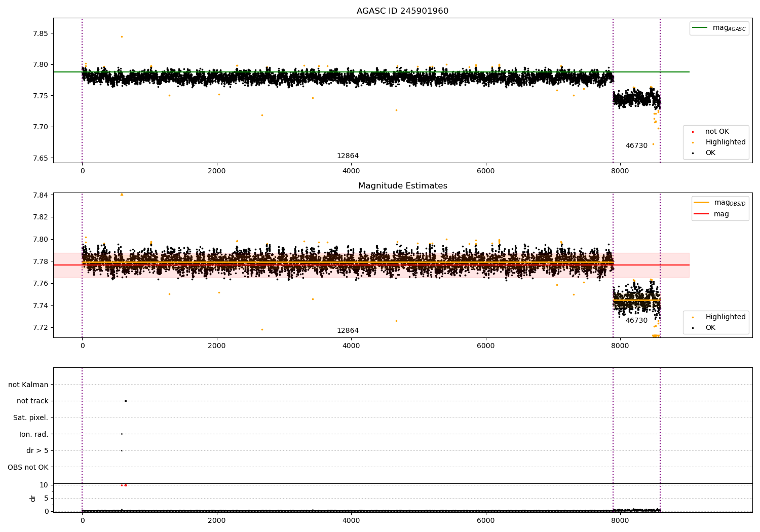Click the 10 tick on dr axis
This screenshot has height=532, width=760.
(x=44, y=485)
